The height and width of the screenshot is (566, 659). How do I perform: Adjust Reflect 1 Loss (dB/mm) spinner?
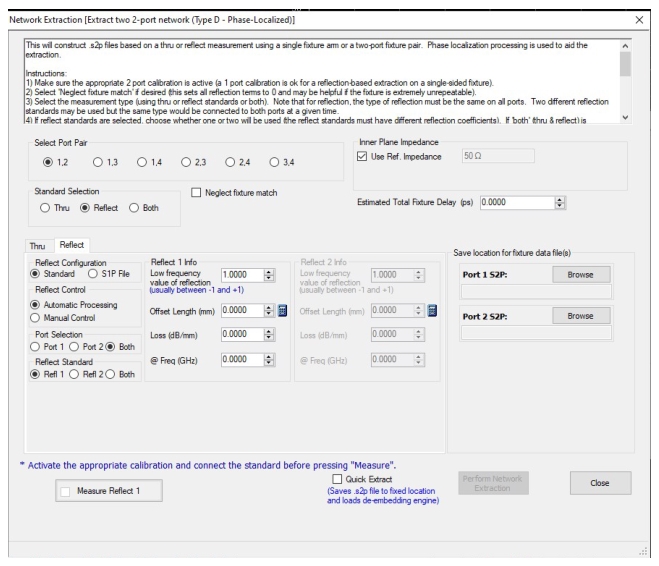(268, 335)
